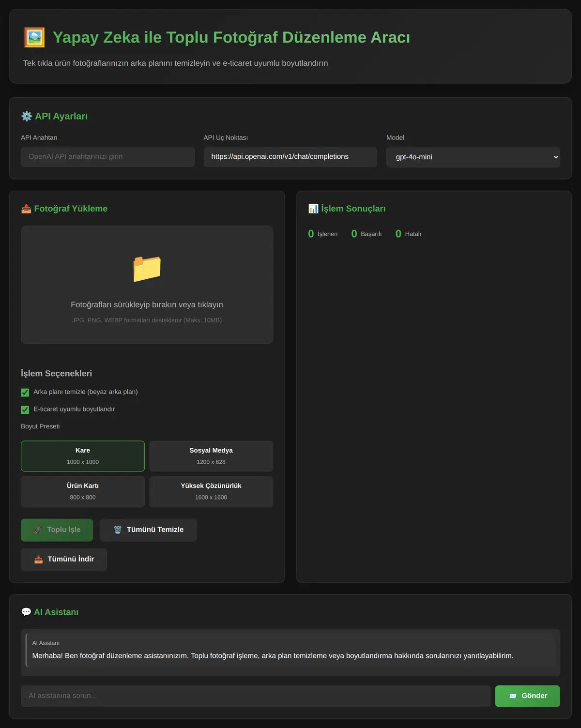This screenshot has height=728, width=581.
Task: Clear all photos with Tümünü Temizle
Action: click(x=148, y=530)
